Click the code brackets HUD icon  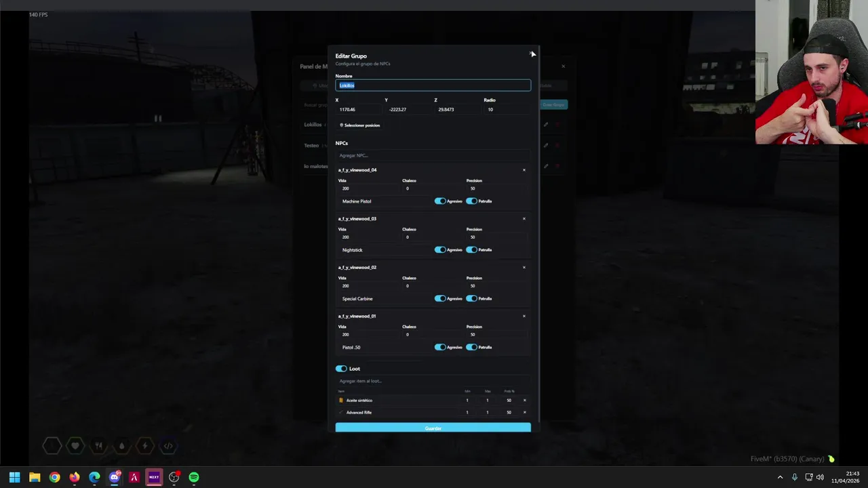168,446
